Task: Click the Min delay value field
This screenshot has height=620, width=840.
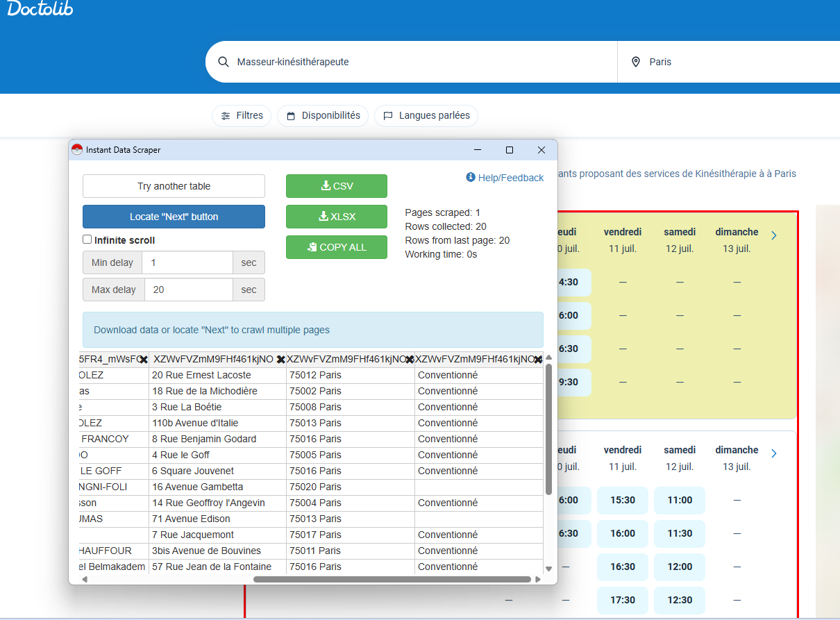Action: [x=187, y=262]
